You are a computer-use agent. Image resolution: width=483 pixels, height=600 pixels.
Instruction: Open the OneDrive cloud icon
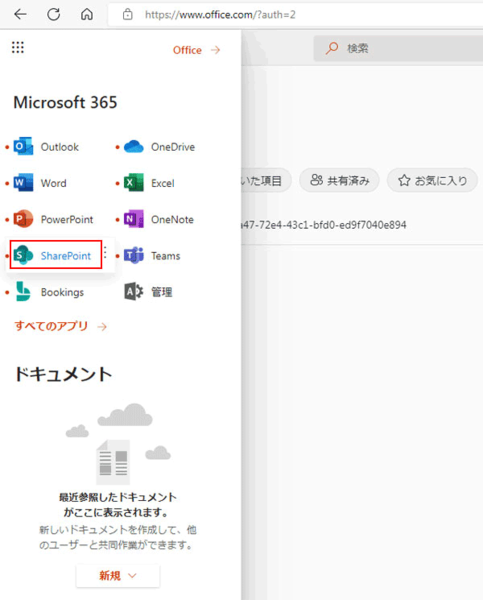134,147
